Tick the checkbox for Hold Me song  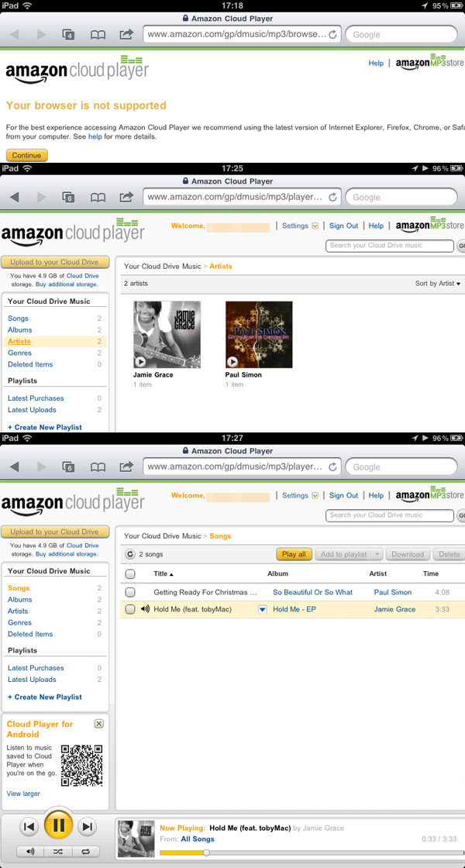pos(130,609)
